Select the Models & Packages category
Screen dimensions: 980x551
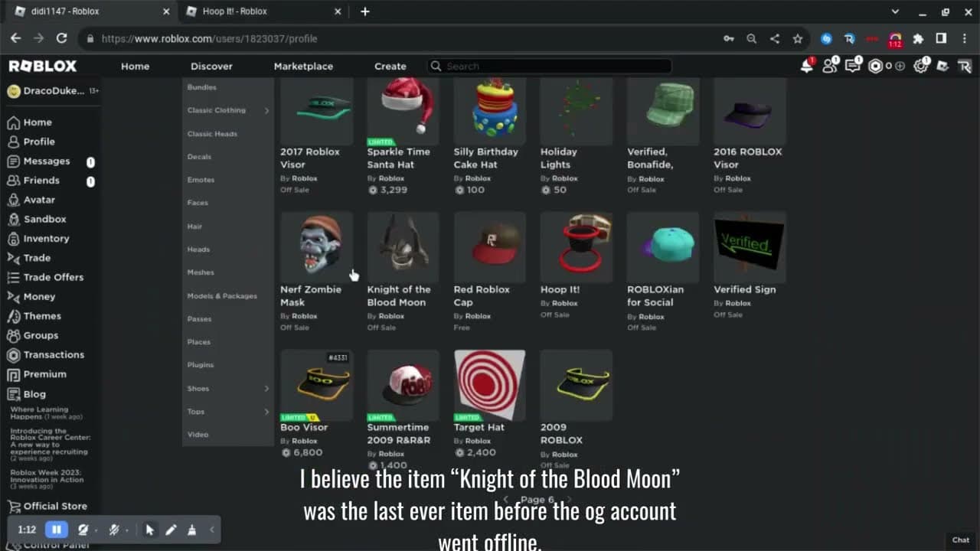222,296
